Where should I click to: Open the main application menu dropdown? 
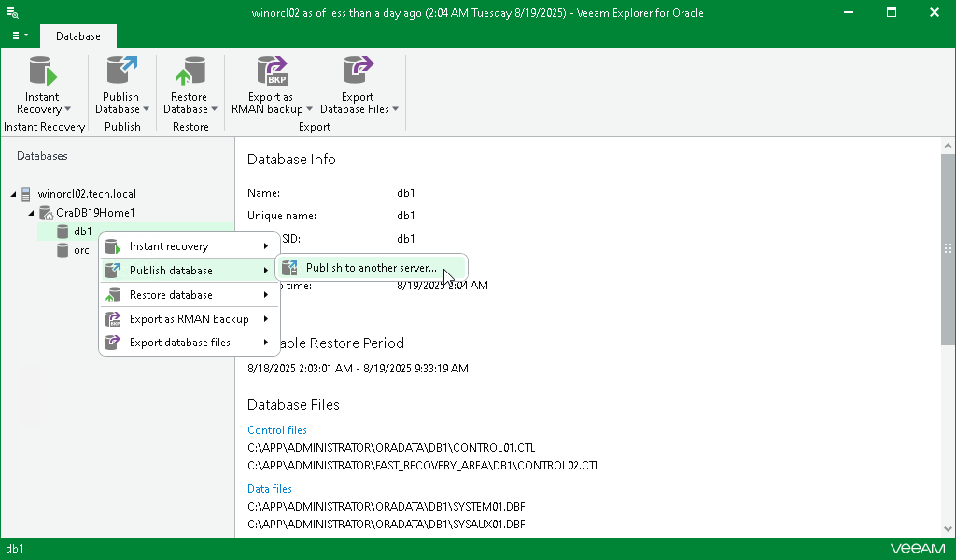pos(19,35)
